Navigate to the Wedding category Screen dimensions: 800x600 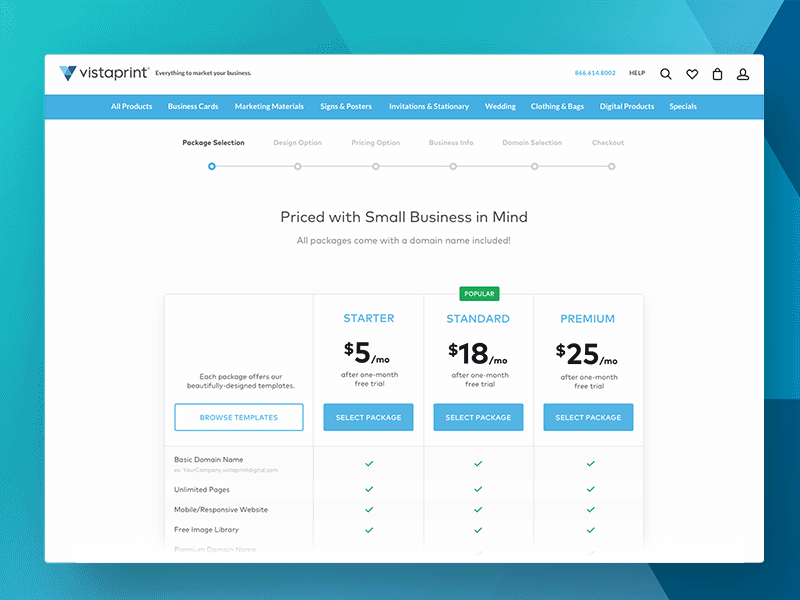[500, 106]
